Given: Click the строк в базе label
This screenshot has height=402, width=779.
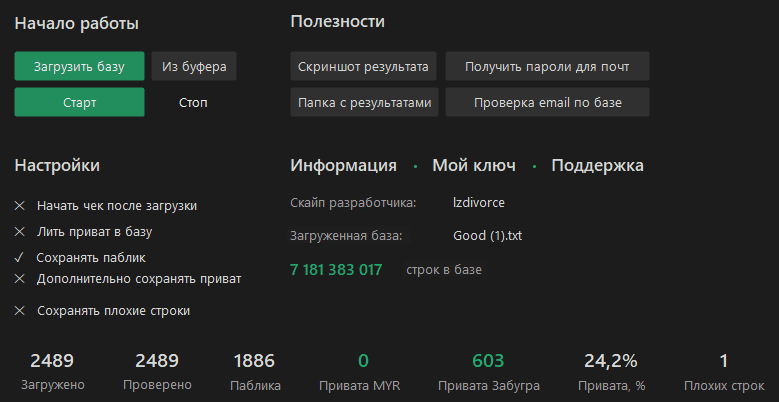Looking at the screenshot, I should tap(444, 270).
